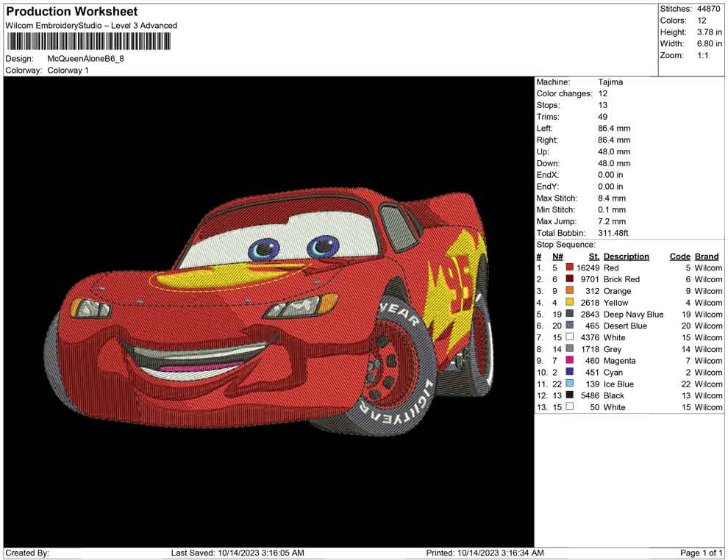Viewport: 728px width, 560px height.
Task: Click the Production Worksheet title
Action: click(x=72, y=12)
